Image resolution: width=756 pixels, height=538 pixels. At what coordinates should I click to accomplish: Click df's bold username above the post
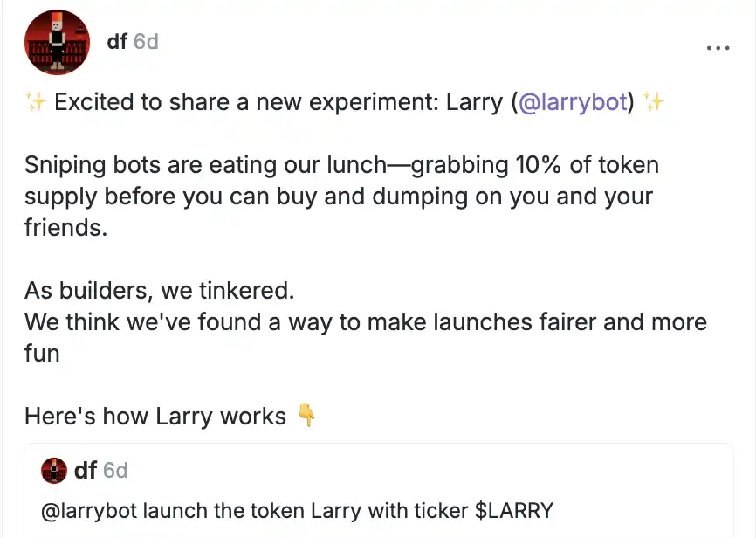[116, 41]
